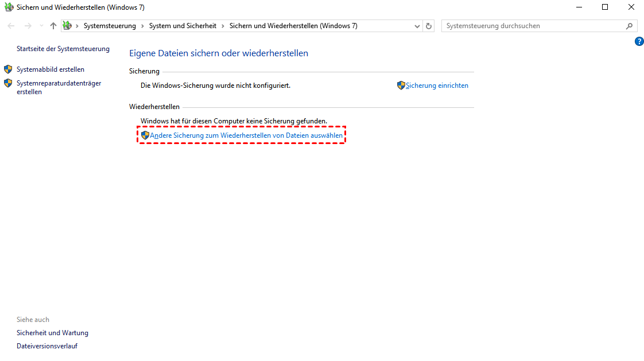Open Dateiversionsverlauf under Siehe auch

coord(47,346)
